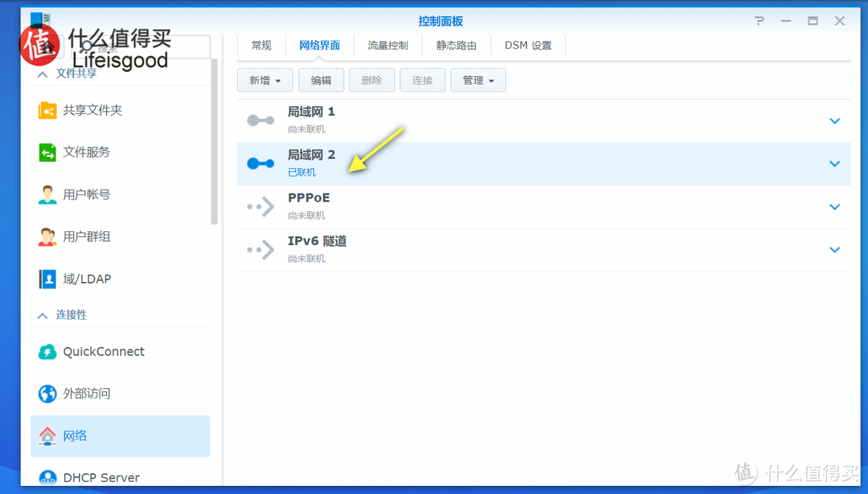Expand the PPPoE row chevron
868x494 pixels.
click(834, 207)
